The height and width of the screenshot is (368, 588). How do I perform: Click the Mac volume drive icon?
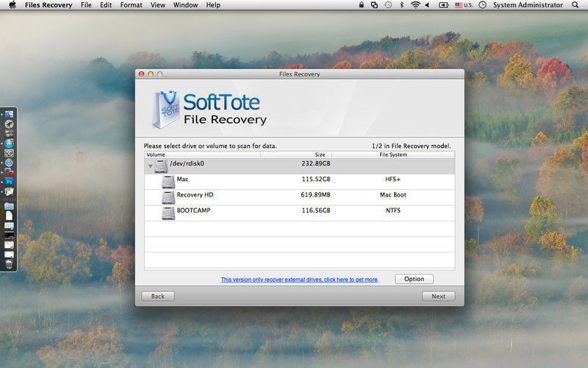pyautogui.click(x=168, y=182)
